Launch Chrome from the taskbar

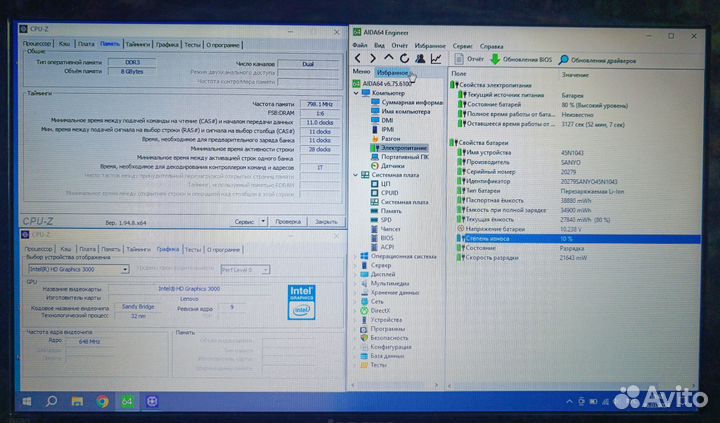point(102,402)
